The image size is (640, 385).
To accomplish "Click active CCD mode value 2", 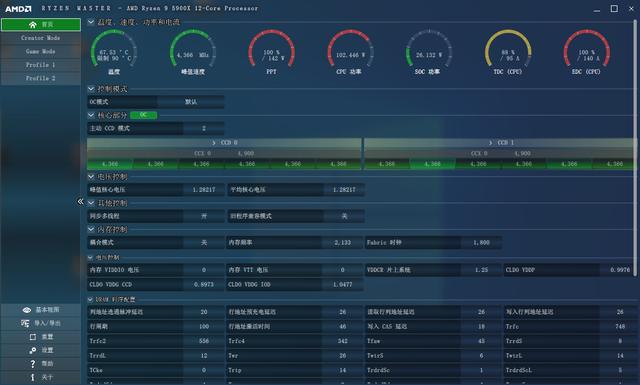I will 204,129.
